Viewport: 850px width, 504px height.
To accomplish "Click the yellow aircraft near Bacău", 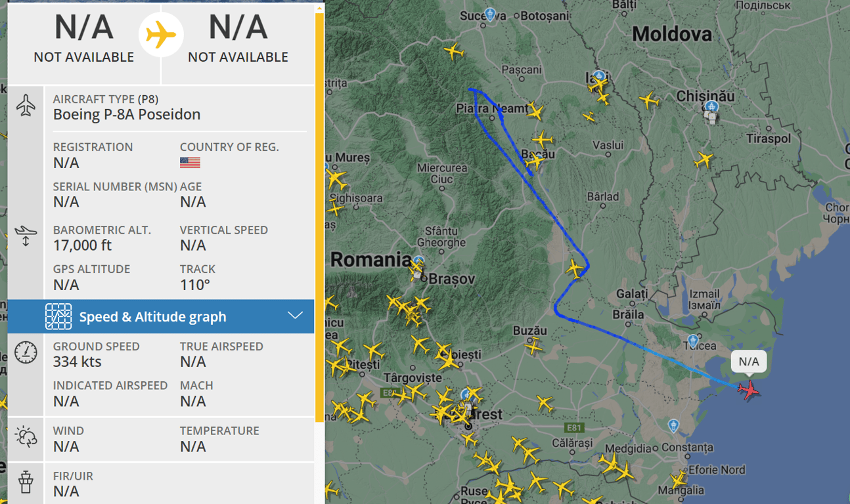I will [536, 161].
